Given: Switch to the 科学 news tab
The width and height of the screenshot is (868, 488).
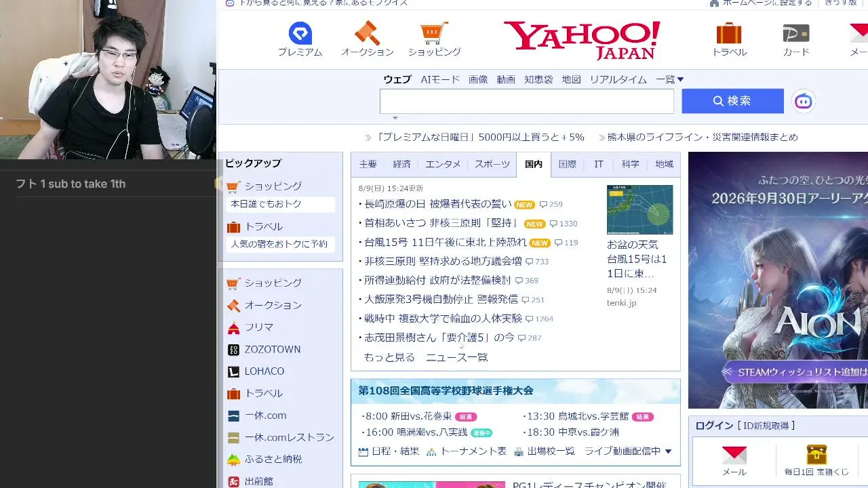Looking at the screenshot, I should pos(631,165).
